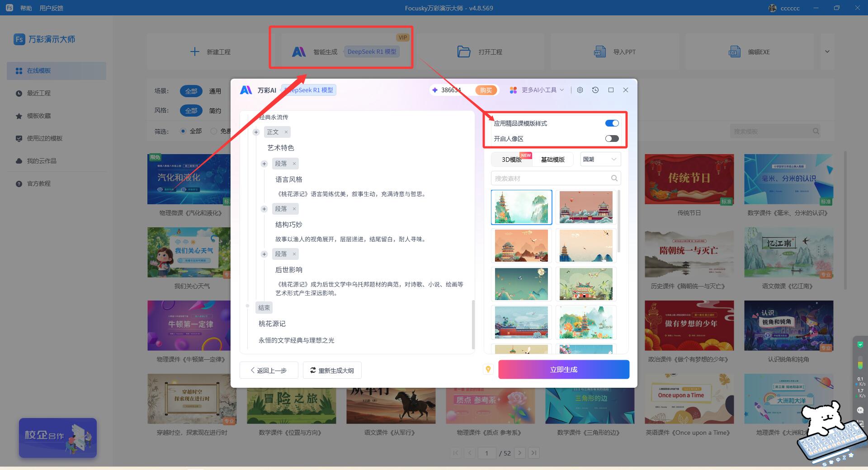Click the 使用过的模板 icon
This screenshot has width=868, height=470.
point(19,139)
